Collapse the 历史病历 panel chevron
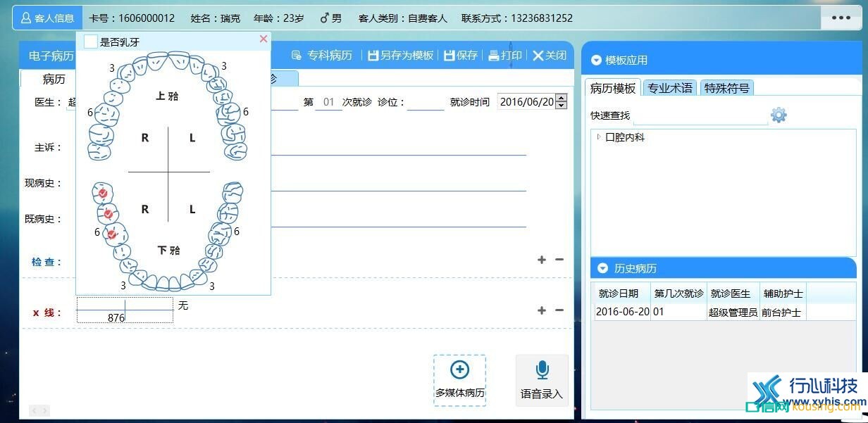This screenshot has height=423, width=868. point(602,268)
